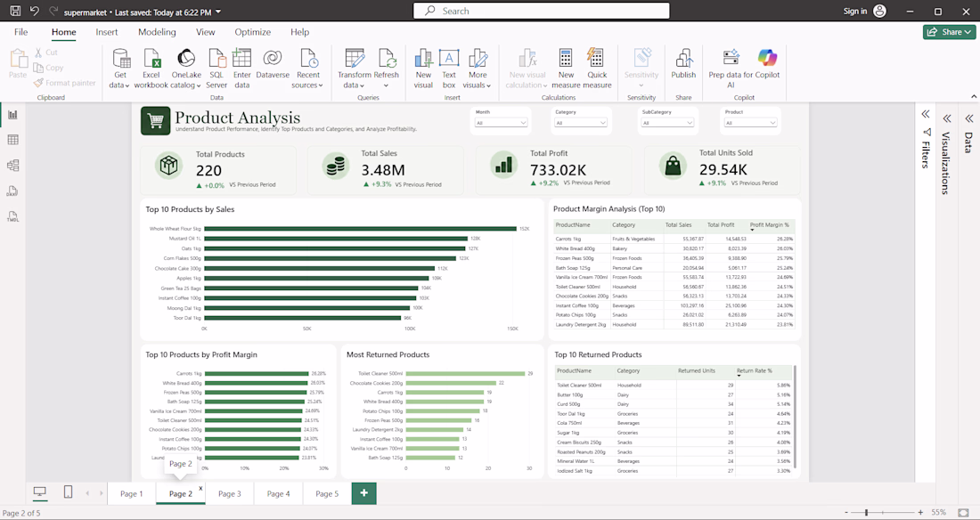Adjust the zoom level slider
The height and width of the screenshot is (520, 980).
tap(866, 513)
